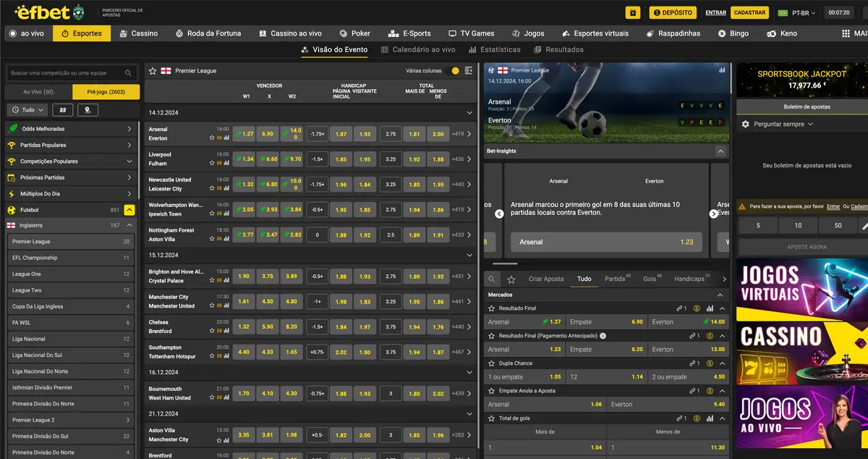
Task: Select Arsenal 1.23 bet-insight odds
Action: 606,242
